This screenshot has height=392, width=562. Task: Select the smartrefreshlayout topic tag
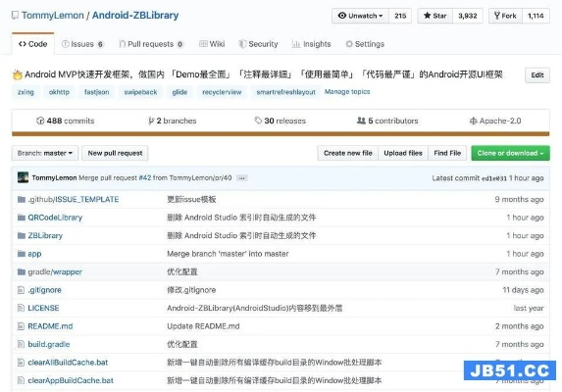click(285, 92)
